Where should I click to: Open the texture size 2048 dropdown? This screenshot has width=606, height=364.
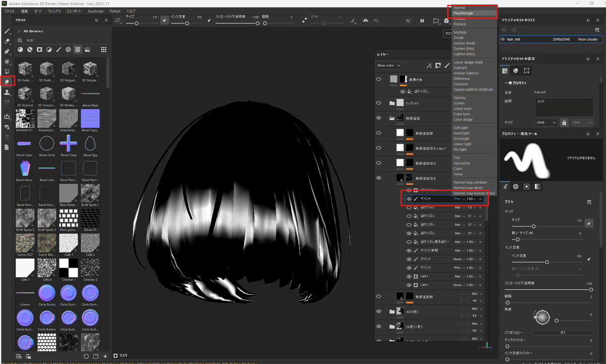(x=546, y=123)
